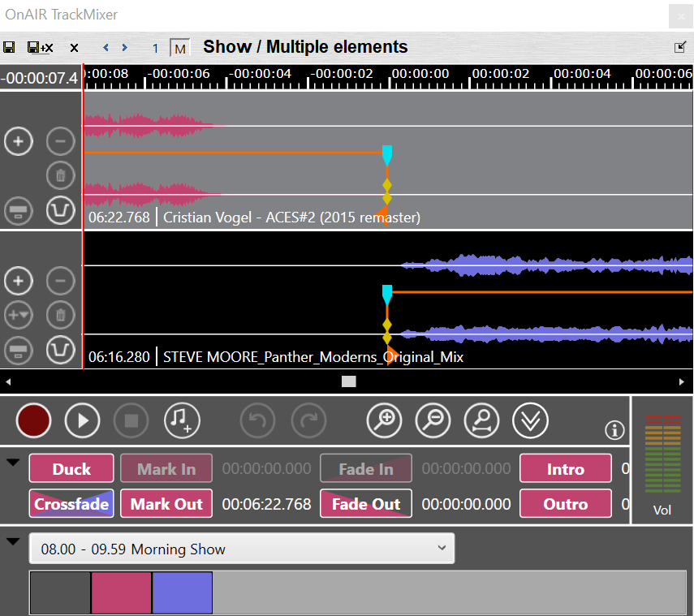Delete the Cristian Vogel track with trash icon
694x616 pixels.
(60, 175)
